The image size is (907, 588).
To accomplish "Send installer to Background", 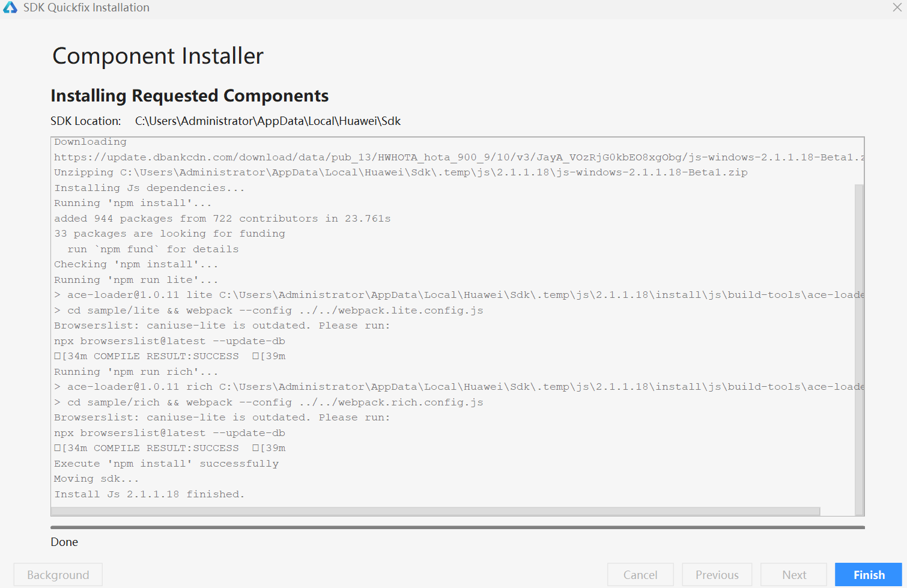I will click(57, 574).
